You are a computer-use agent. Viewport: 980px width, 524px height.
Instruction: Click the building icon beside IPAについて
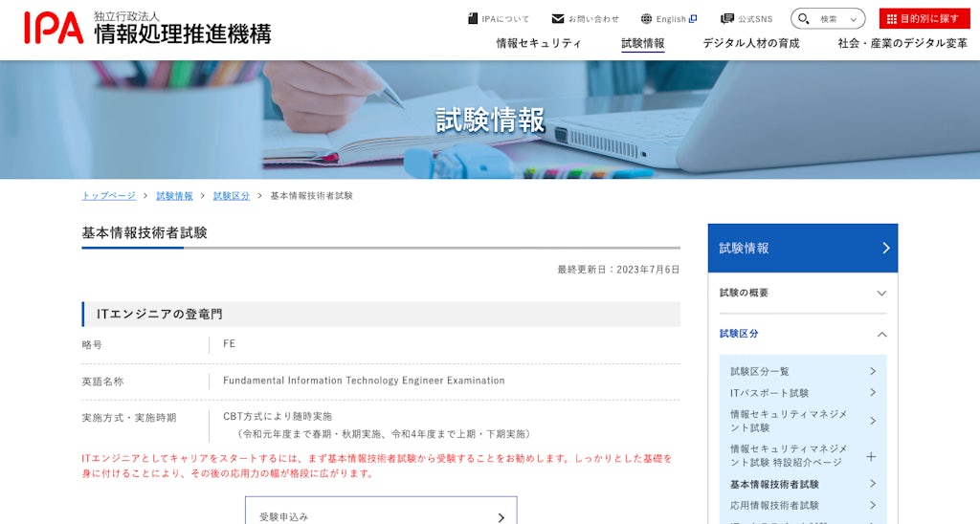click(473, 19)
